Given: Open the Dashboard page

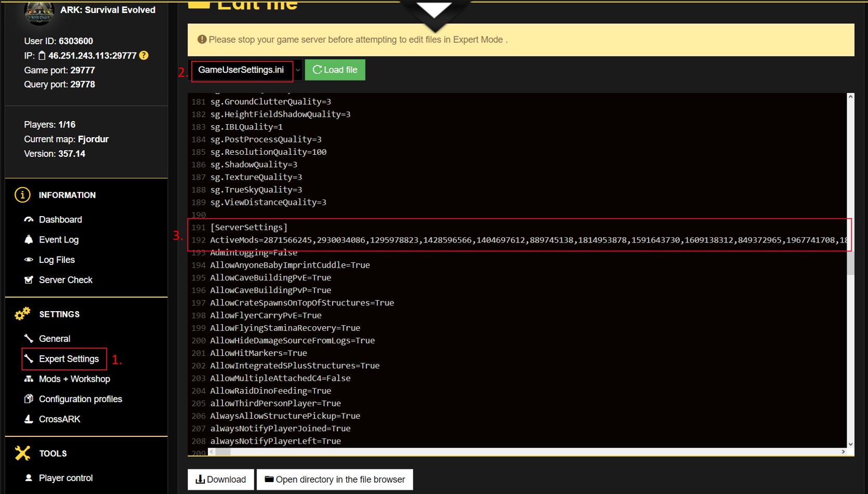Looking at the screenshot, I should [x=60, y=220].
